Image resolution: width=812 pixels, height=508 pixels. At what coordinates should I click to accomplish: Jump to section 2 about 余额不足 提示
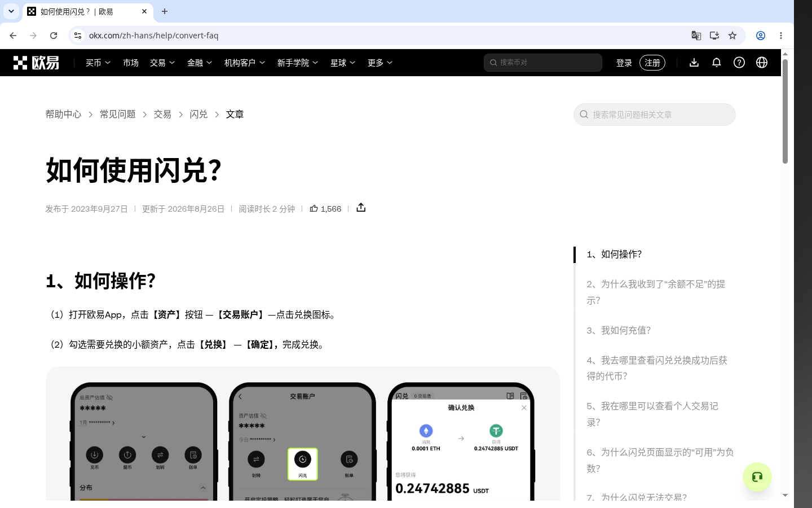tap(656, 292)
